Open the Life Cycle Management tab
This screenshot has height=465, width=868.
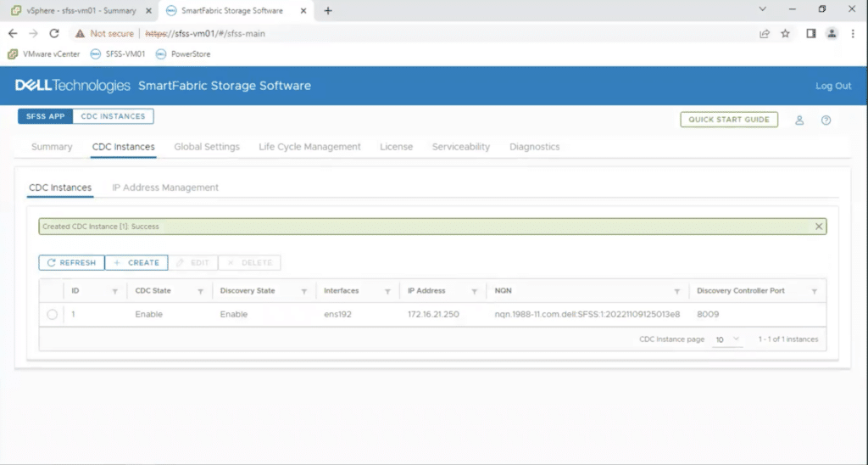point(309,147)
